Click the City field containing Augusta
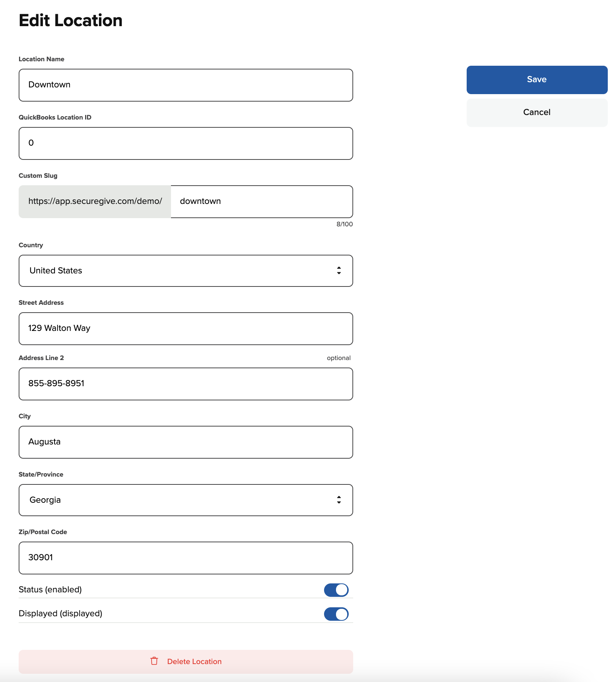 (x=186, y=442)
